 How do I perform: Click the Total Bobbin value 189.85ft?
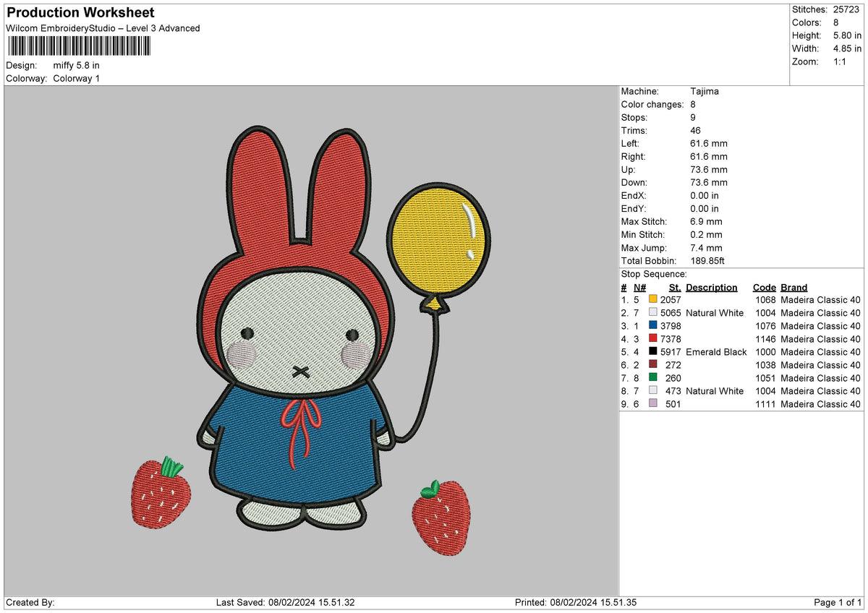click(708, 261)
